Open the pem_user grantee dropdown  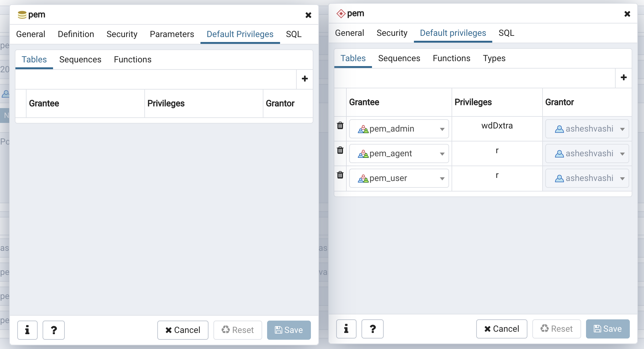coord(442,179)
